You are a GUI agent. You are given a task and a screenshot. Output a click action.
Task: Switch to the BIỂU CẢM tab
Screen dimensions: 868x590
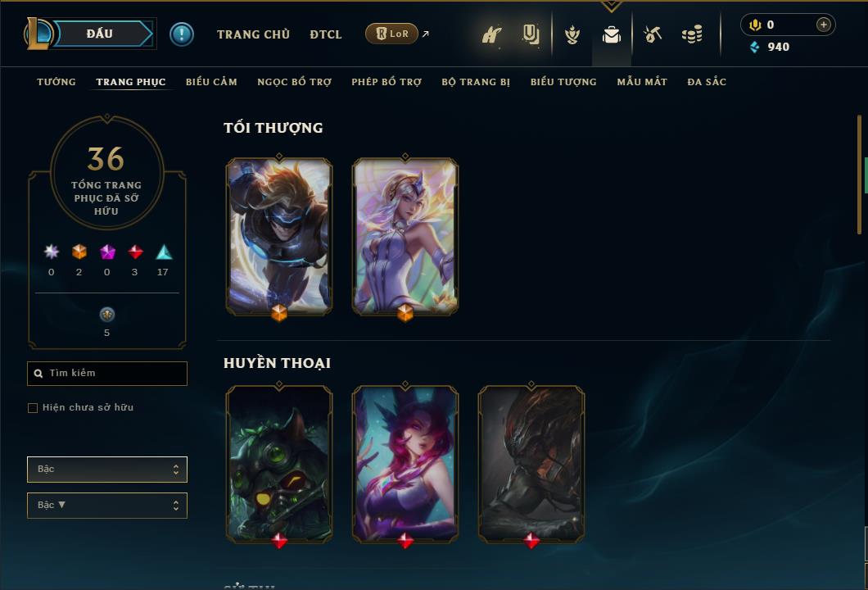click(x=211, y=82)
